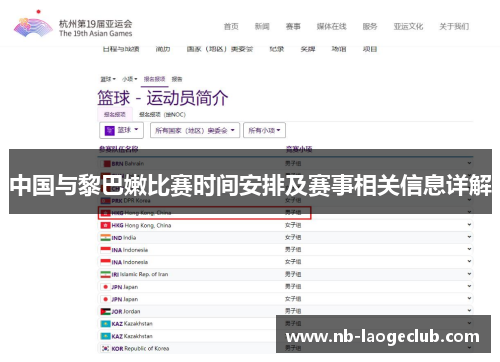
Task: Open 媒体在线 in the top navigation
Action: (331, 26)
